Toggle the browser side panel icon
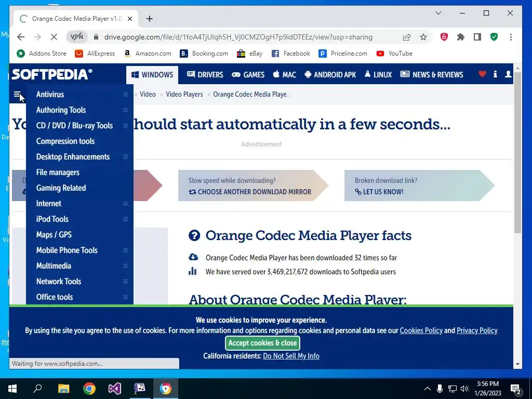The width and height of the screenshot is (532, 399). [477, 37]
